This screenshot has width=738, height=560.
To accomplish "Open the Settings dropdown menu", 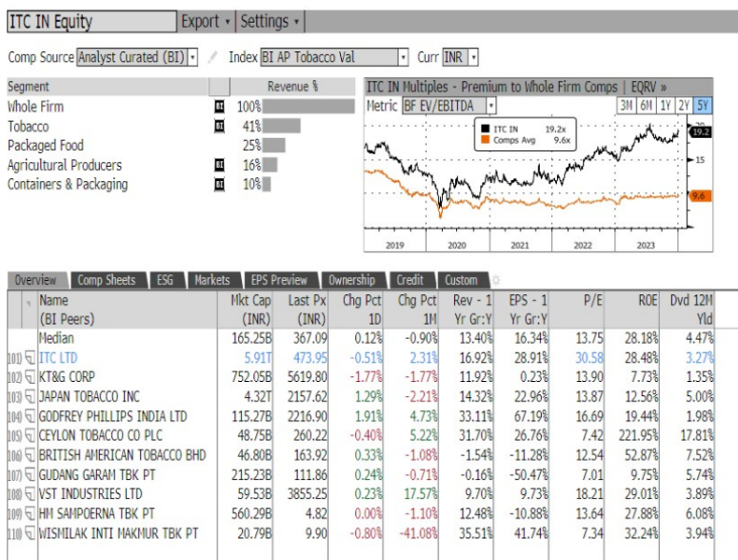I will (269, 21).
